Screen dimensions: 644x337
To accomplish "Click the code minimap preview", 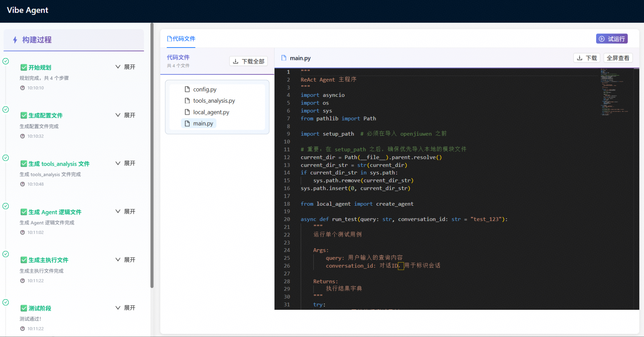I will (615, 92).
